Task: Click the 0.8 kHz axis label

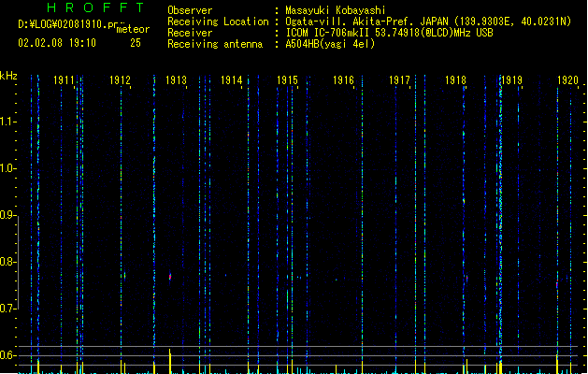Action: pyautogui.click(x=7, y=262)
